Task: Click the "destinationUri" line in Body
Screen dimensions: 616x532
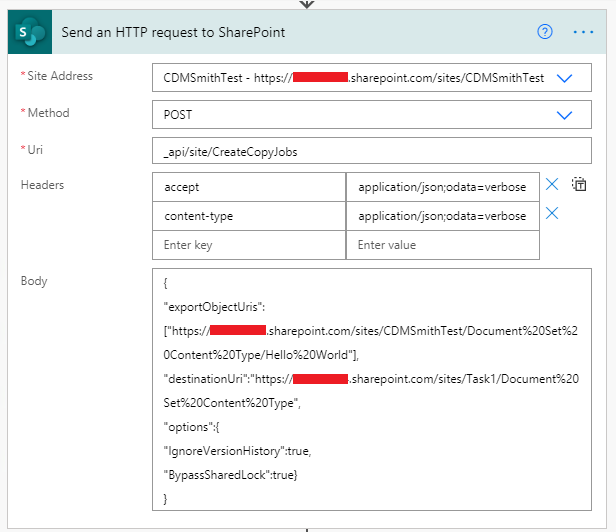Action: (x=371, y=379)
